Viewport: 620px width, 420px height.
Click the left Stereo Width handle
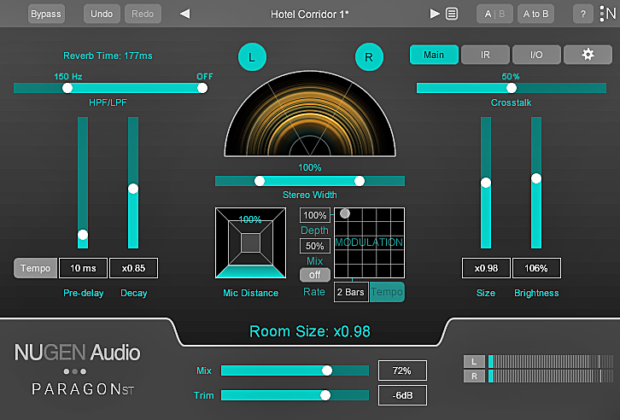point(259,181)
